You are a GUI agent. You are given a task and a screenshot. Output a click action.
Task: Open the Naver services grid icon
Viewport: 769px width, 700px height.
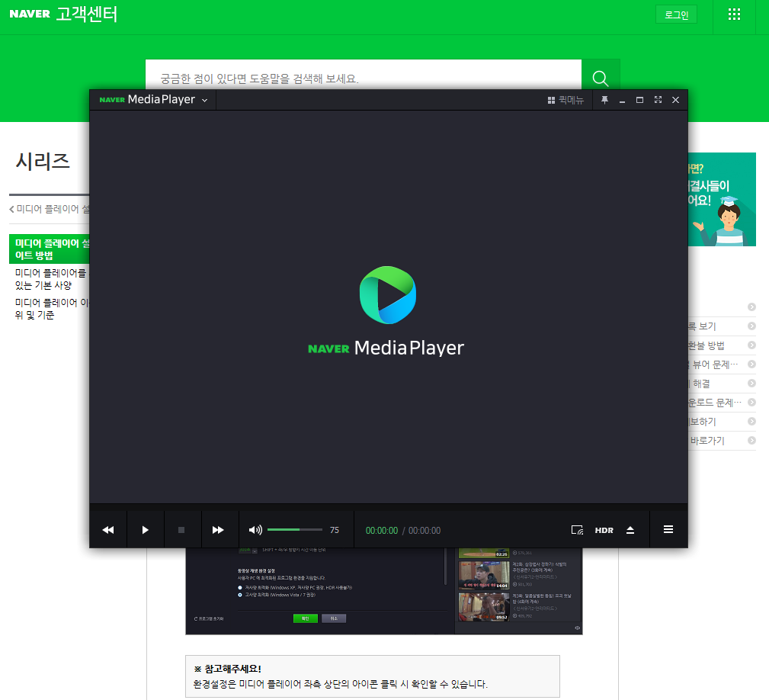pos(734,14)
